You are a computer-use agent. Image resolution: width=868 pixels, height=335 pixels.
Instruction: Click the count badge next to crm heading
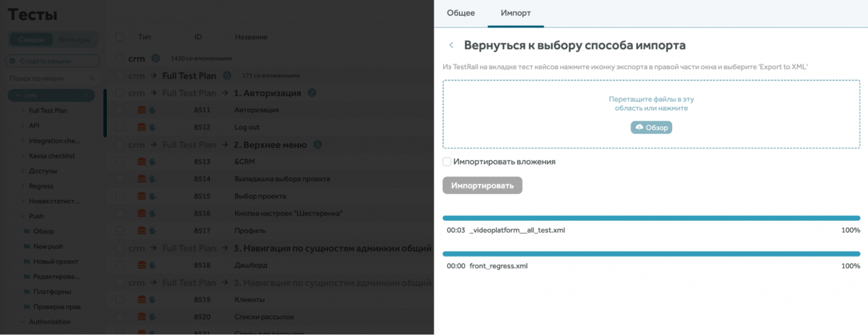click(x=156, y=58)
